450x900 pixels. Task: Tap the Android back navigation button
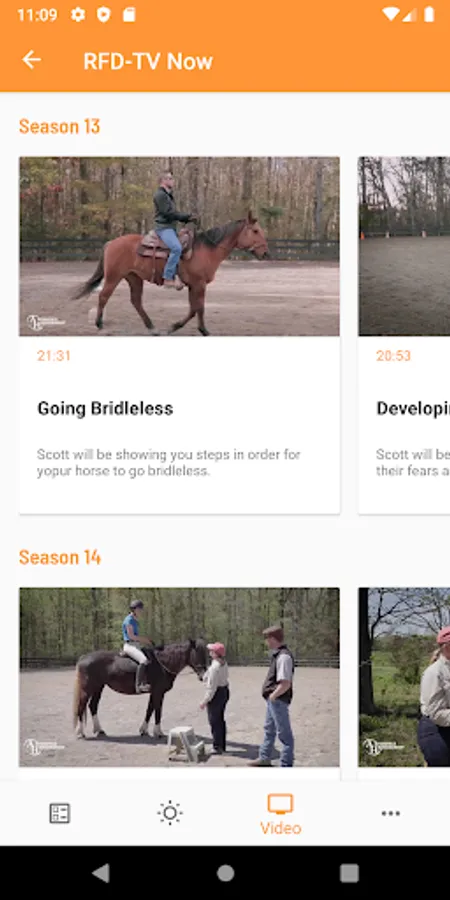[101, 873]
